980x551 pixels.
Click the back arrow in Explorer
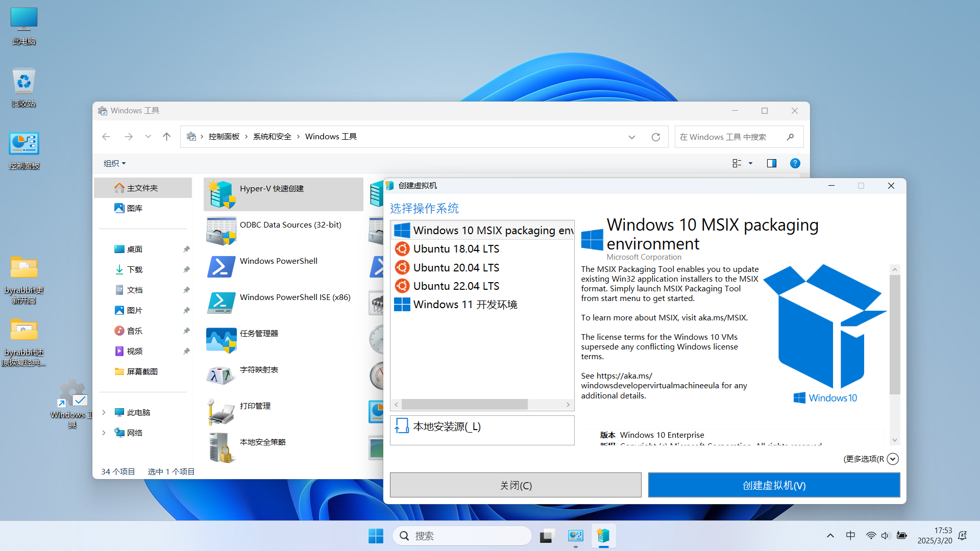(106, 137)
